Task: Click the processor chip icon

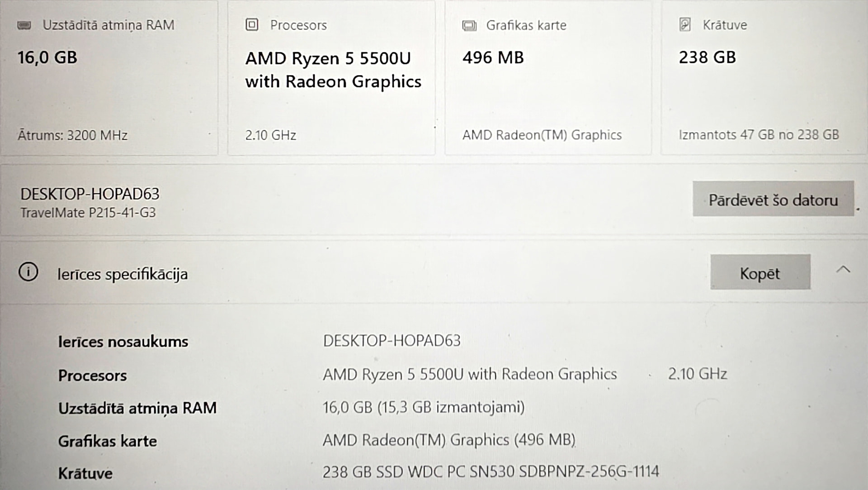Action: point(252,24)
